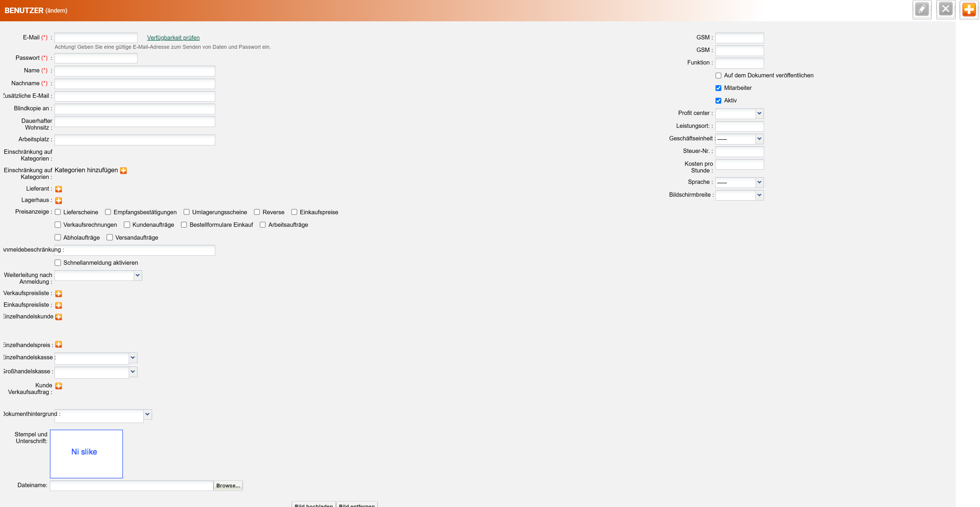Click the Verfügbarkeit prüfen link
980x507 pixels.
point(173,38)
